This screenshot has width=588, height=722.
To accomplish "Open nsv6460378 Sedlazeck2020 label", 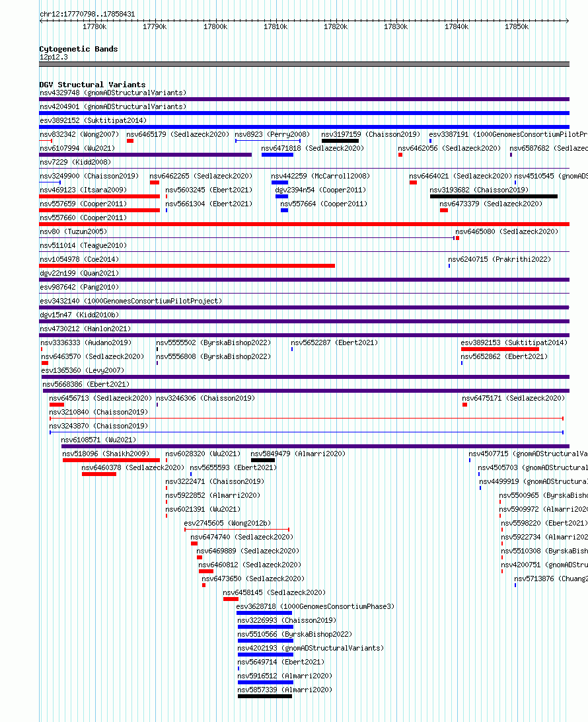I will pos(133,467).
